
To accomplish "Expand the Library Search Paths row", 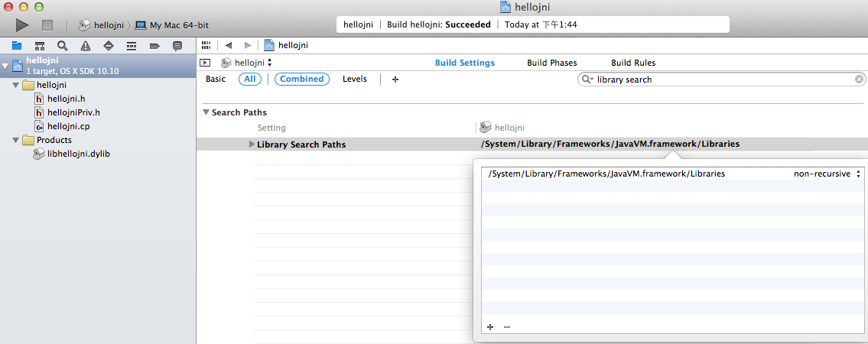I will tap(252, 144).
